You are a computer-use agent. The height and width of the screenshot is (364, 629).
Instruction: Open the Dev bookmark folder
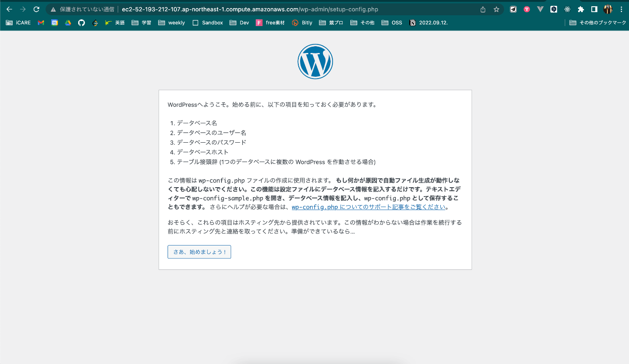239,22
